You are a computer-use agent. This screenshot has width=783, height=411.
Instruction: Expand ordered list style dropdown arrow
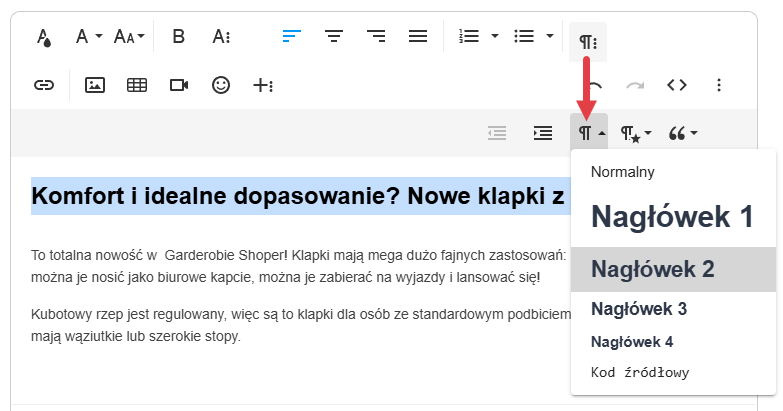coord(494,36)
